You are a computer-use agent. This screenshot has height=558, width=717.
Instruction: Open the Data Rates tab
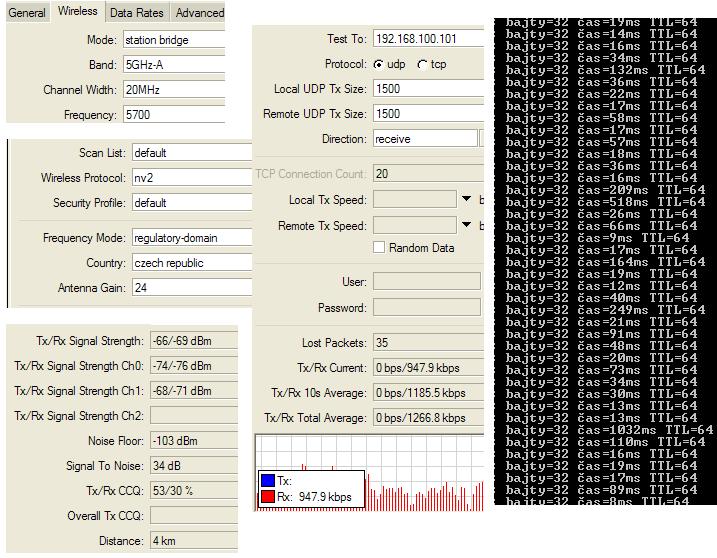[137, 12]
